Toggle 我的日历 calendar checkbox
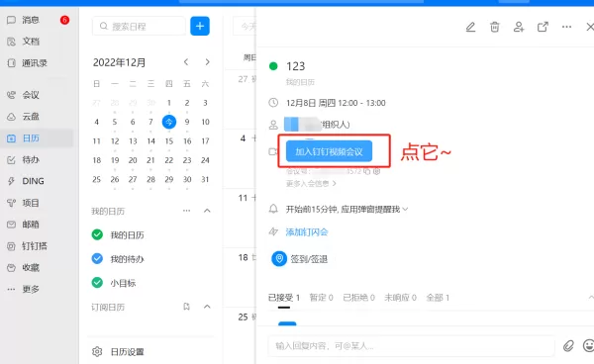This screenshot has height=364, width=594. (x=97, y=235)
